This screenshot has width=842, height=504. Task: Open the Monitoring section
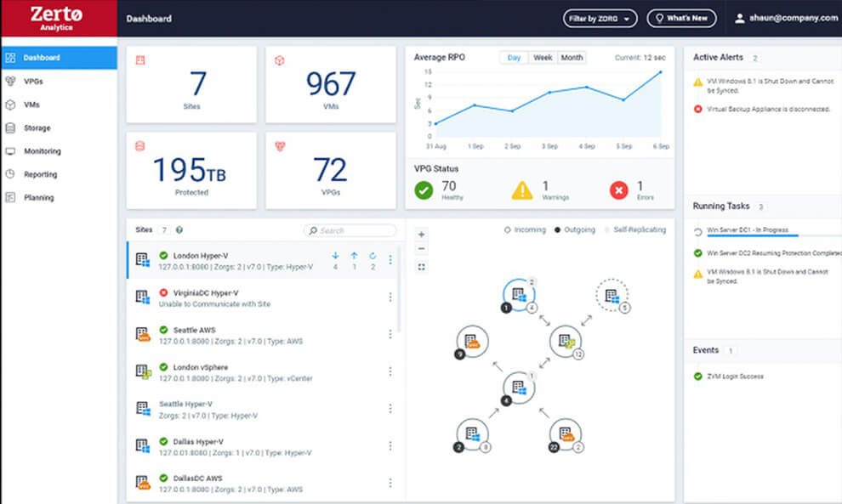tap(45, 151)
